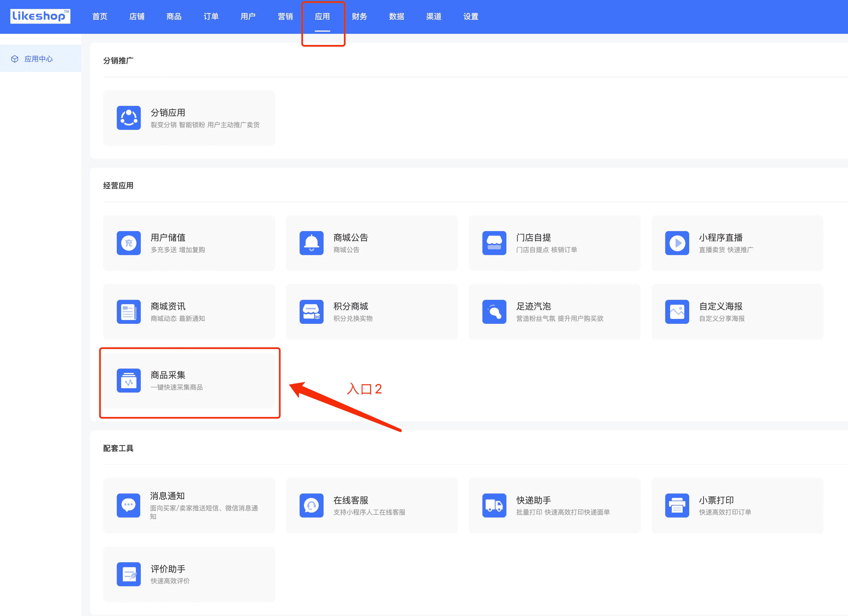This screenshot has height=616, width=848.
Task: Click the 快递助手 truck icon
Action: pos(494,505)
